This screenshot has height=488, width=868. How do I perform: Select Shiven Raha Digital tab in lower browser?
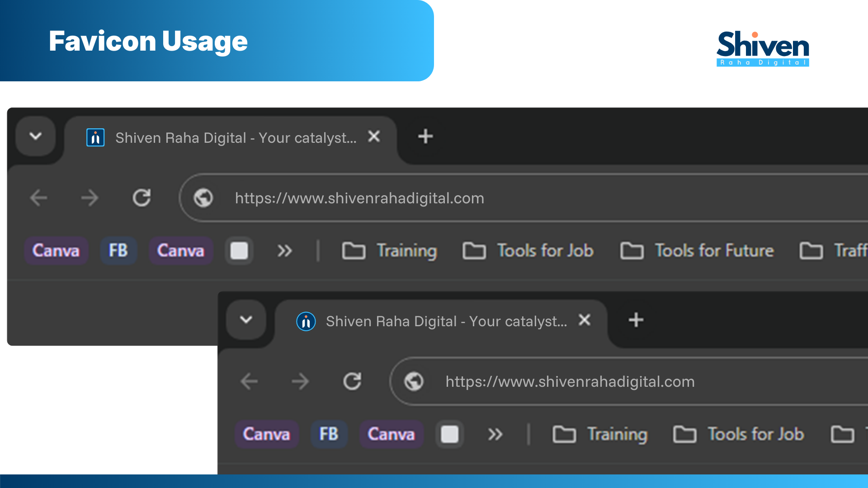pyautogui.click(x=441, y=321)
